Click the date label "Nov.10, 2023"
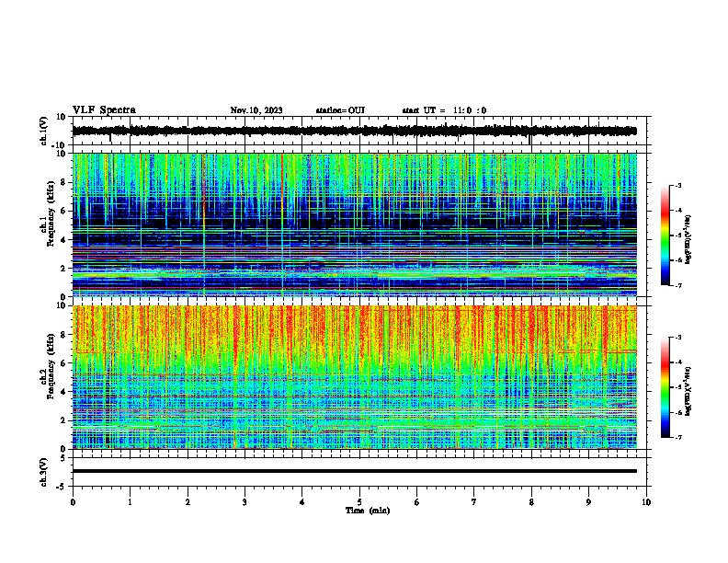 pos(256,110)
